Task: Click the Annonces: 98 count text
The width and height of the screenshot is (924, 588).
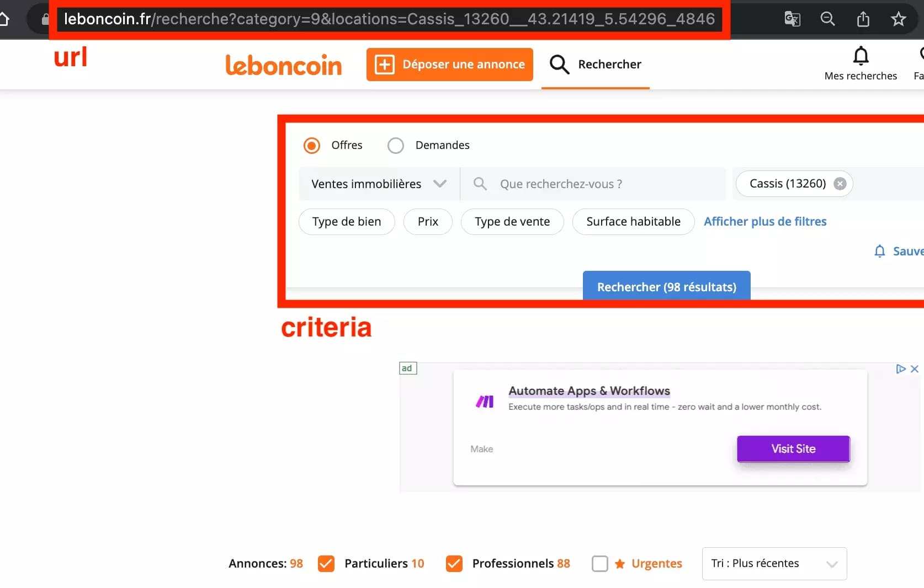Action: click(265, 564)
